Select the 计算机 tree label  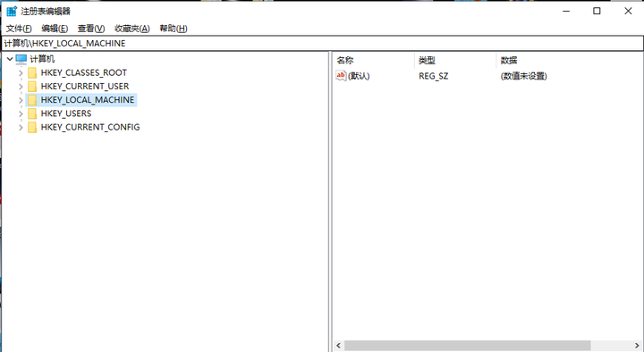click(42, 59)
